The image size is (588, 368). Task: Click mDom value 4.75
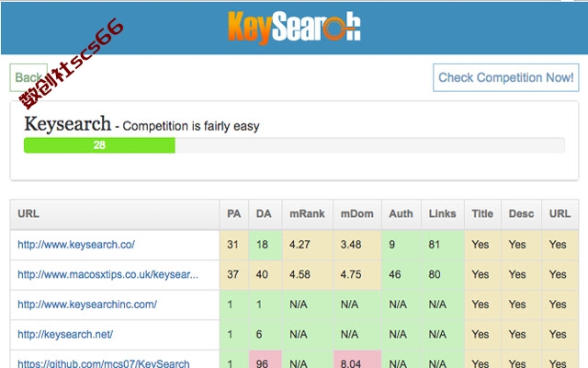pos(351,274)
